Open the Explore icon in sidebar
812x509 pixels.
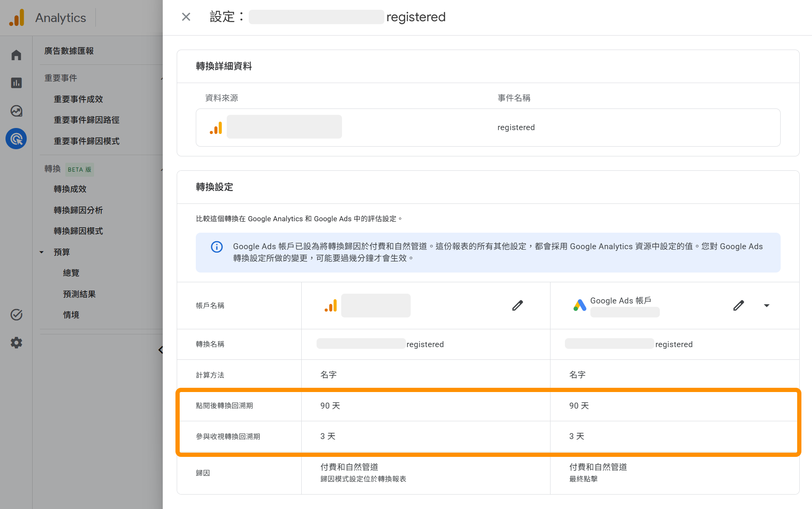16,111
